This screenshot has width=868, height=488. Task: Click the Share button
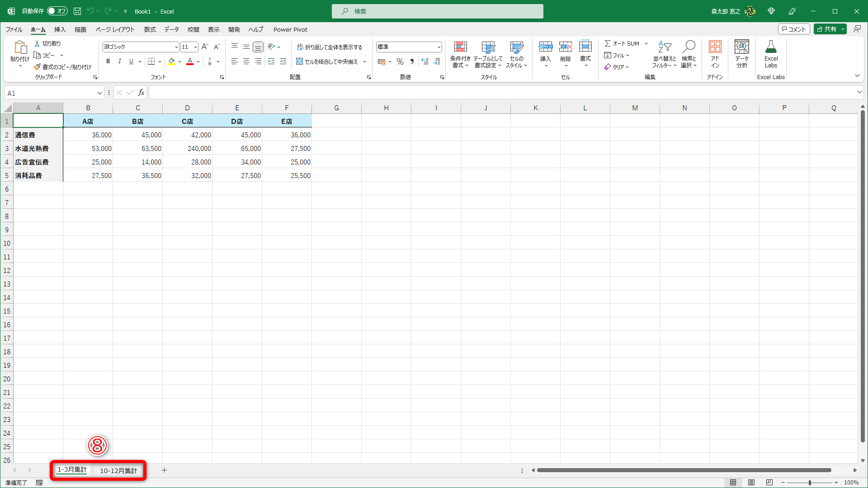(826, 29)
